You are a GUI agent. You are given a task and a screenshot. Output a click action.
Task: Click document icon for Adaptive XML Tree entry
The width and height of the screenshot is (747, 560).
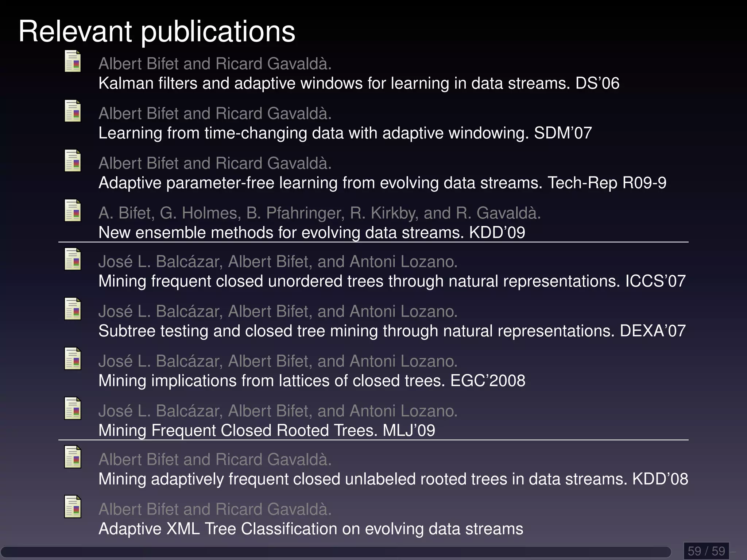(x=73, y=507)
